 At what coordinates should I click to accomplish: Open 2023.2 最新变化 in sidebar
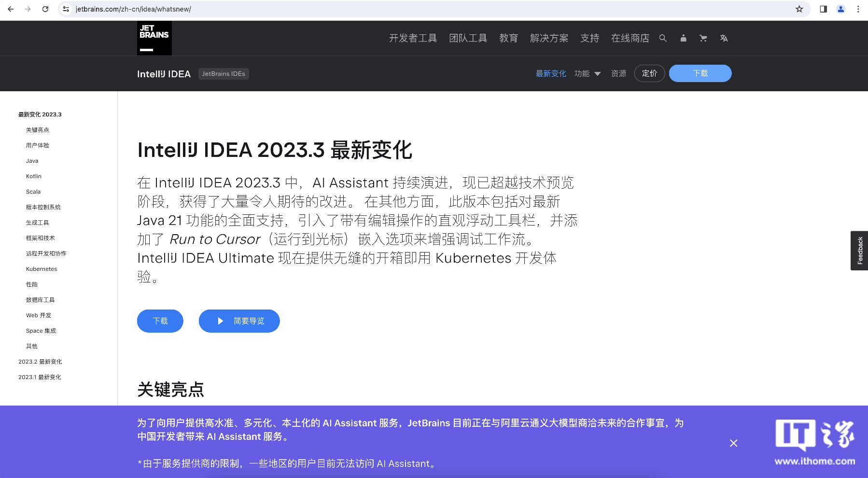pos(40,362)
